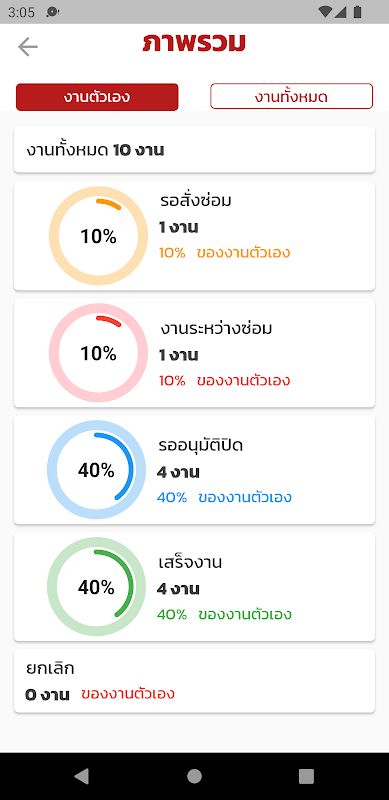Tap the red 10% progress ring
Viewport: 389px width, 800px height.
(x=99, y=353)
